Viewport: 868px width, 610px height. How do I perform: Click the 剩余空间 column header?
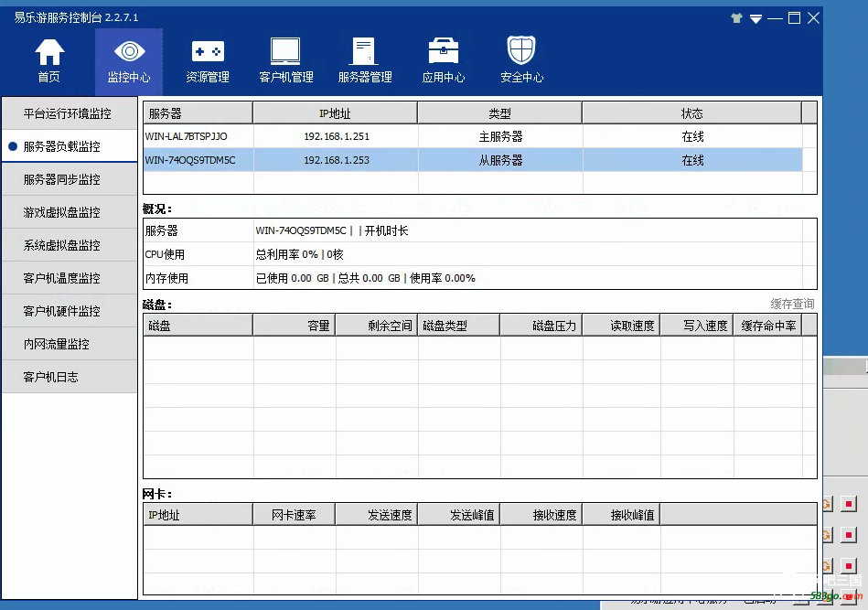pyautogui.click(x=377, y=326)
